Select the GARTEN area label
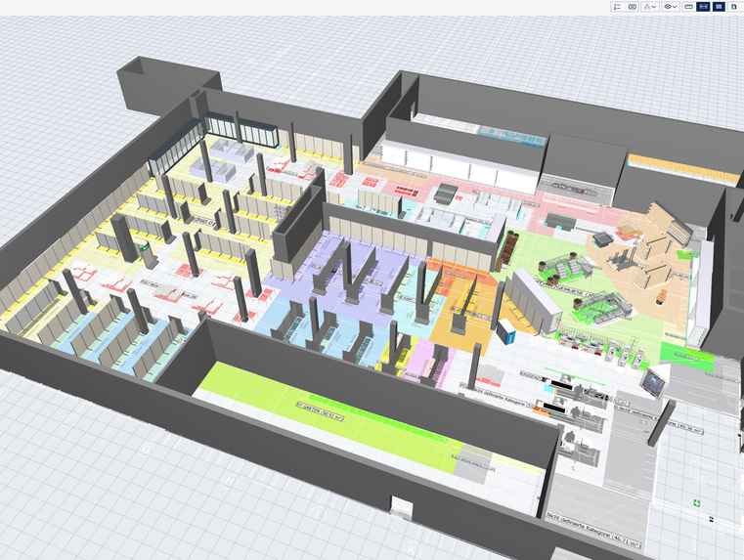This screenshot has height=560, width=744. pos(320,411)
